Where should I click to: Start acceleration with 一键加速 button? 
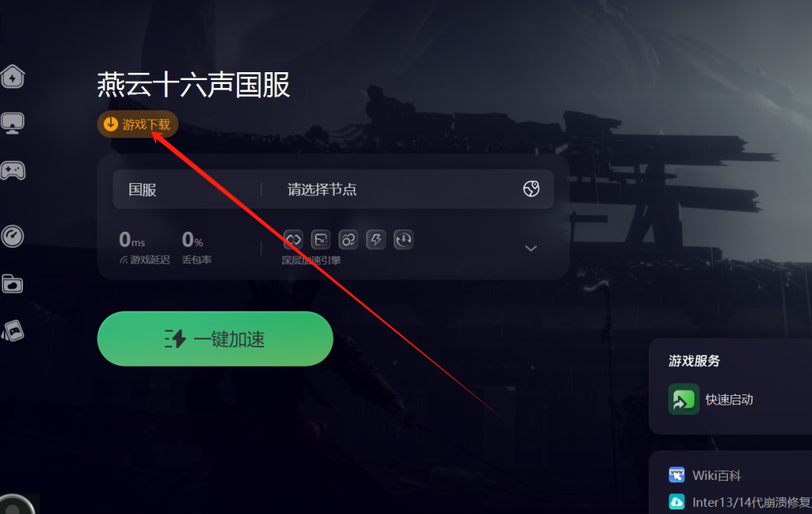(x=215, y=339)
